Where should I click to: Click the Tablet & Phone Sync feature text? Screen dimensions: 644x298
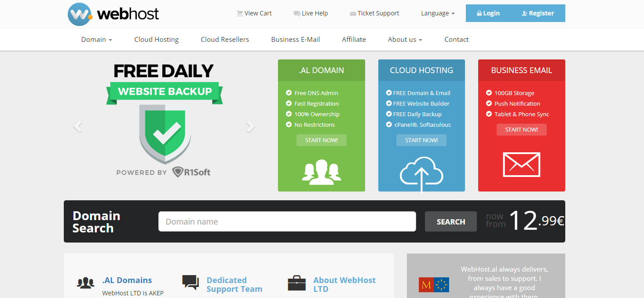[x=522, y=114]
